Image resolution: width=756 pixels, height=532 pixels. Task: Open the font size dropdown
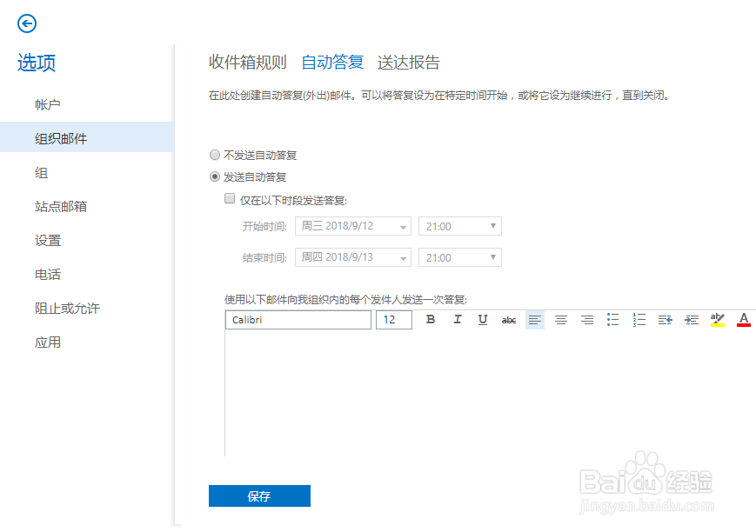[393, 320]
